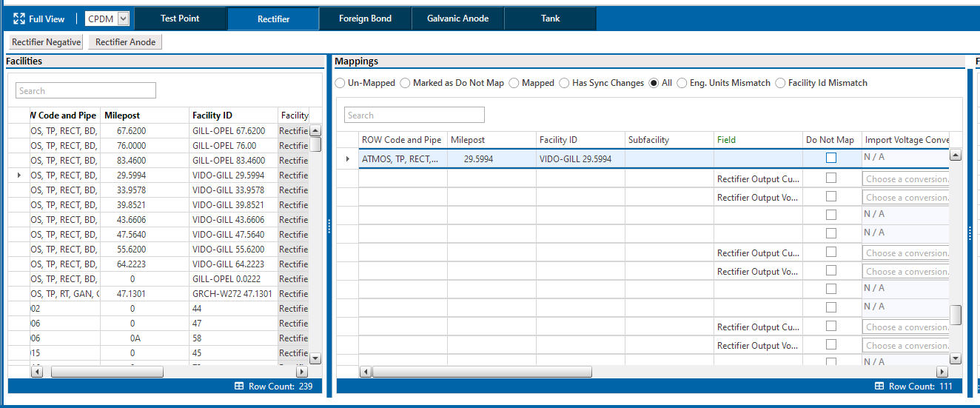Viewport: 980px width, 408px height.
Task: Select facility GILL-OPEL 67.6200
Action: (234, 131)
